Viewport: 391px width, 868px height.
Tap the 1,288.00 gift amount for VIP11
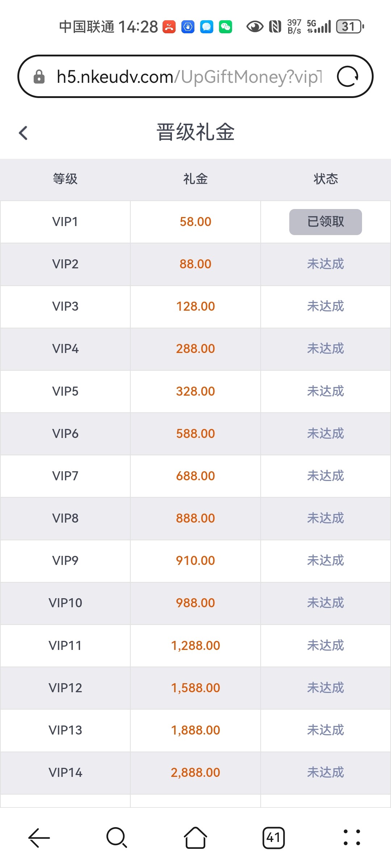(x=195, y=646)
